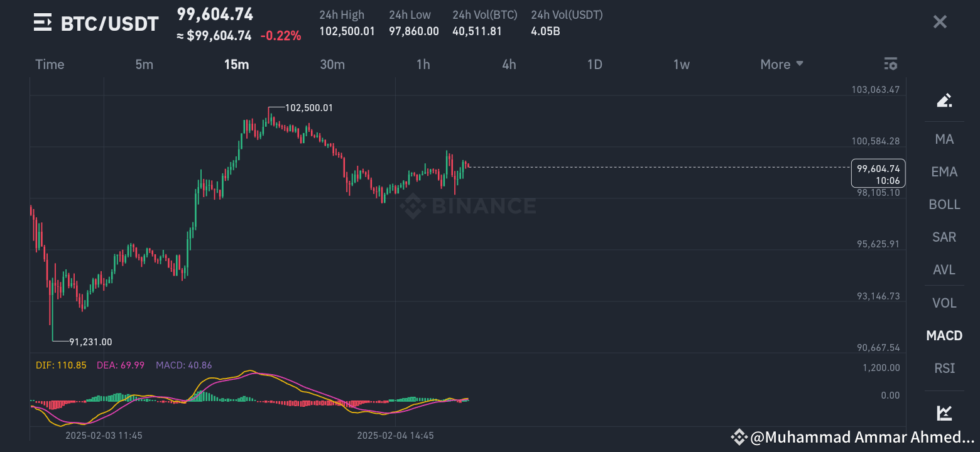Enable the EMA indicator
Viewport: 980px width, 452px height.
[944, 171]
